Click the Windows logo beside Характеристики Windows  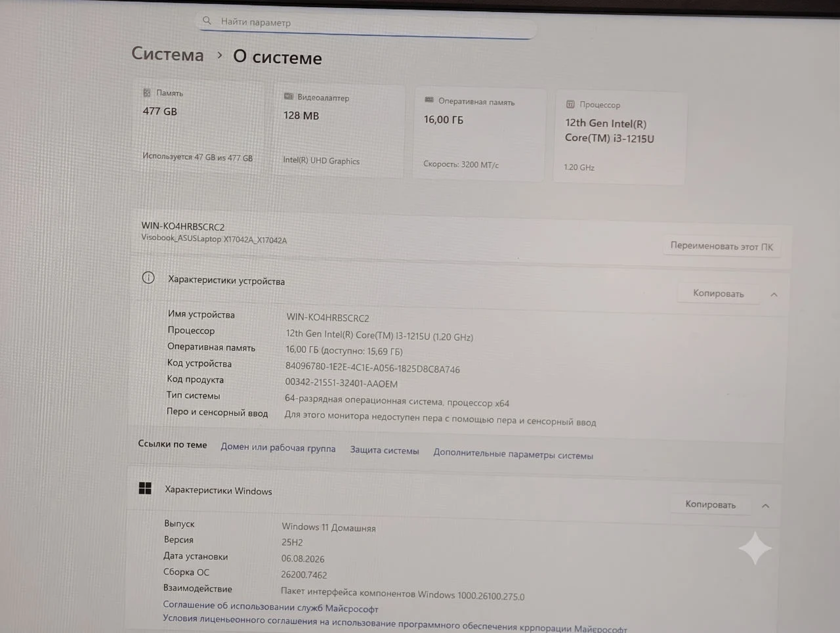coord(145,488)
